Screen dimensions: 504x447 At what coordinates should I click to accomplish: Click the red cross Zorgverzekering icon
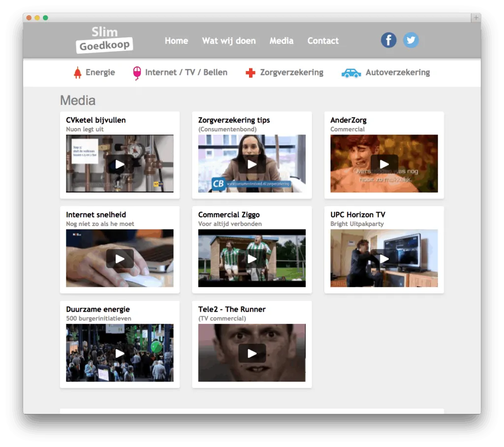click(251, 73)
